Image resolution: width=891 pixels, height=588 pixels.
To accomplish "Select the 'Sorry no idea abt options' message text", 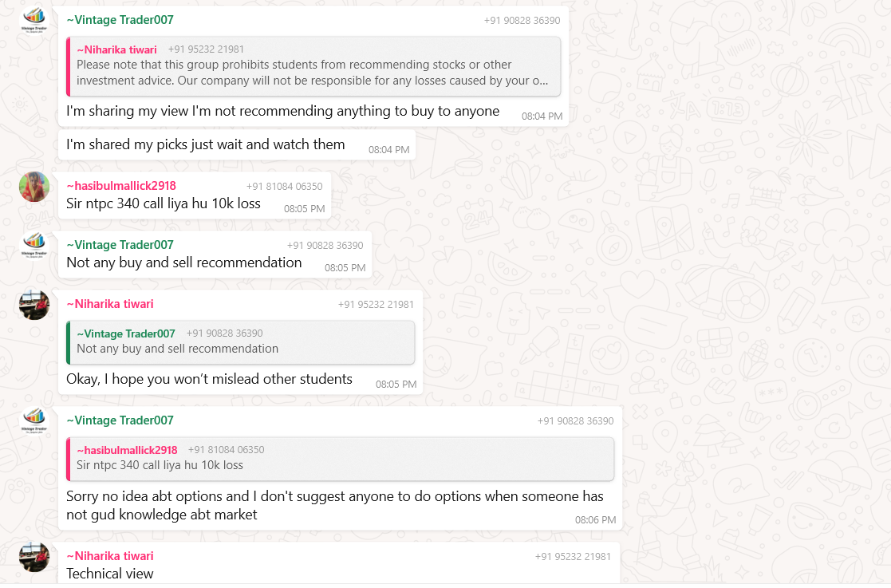I will 334,505.
